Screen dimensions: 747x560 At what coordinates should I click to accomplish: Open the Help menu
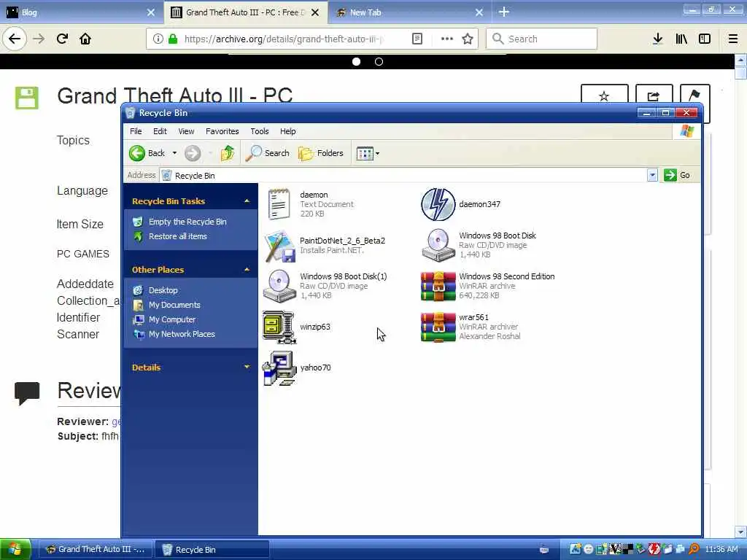(287, 131)
